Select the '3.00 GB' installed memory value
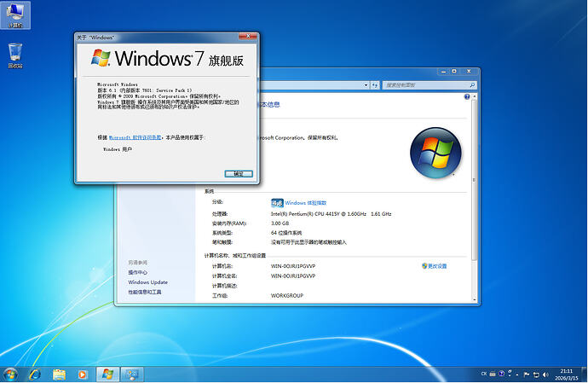 click(280, 223)
